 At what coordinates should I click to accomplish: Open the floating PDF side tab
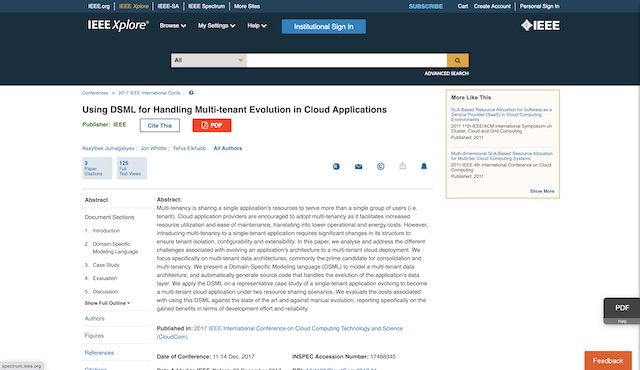coord(622,308)
